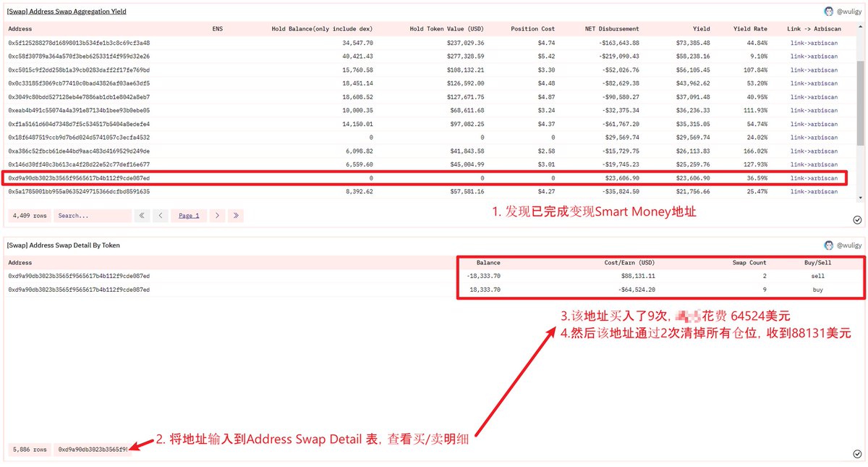
Task: Click the sell label in Buy/Sell column
Action: [818, 277]
